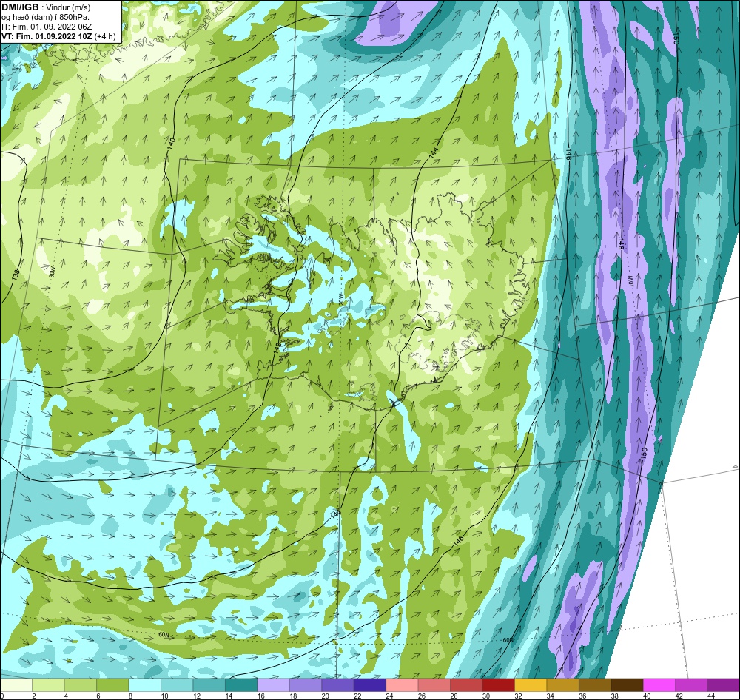
Task: Pick the yellow 32–34 m/s legend swatch
Action: tap(531, 685)
